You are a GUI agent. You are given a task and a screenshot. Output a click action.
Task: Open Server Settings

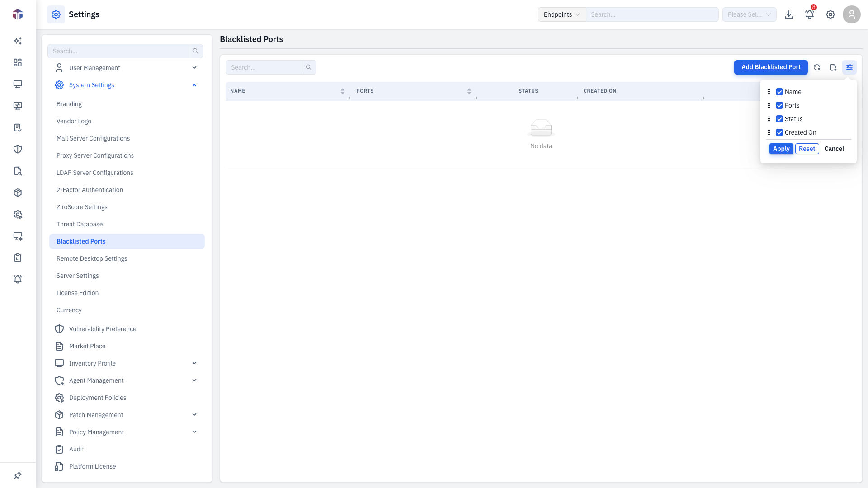coord(77,276)
